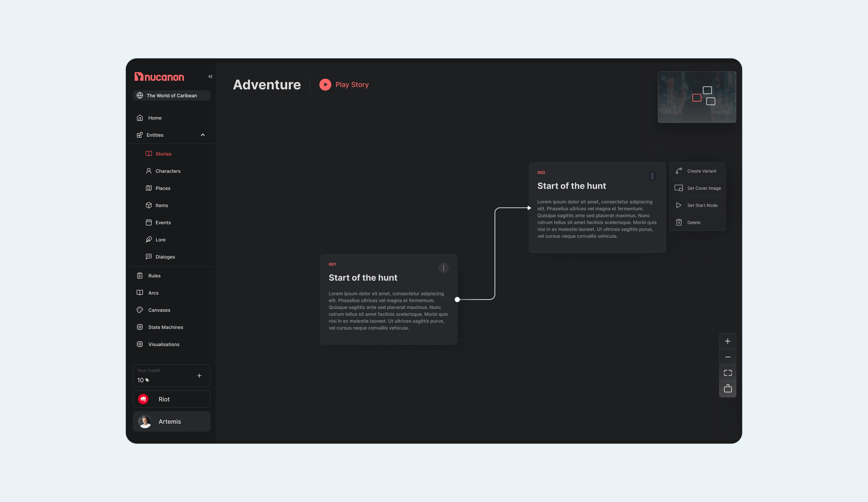Zoom out with the minus control
Viewport: 868px width, 502px height.
pyautogui.click(x=728, y=357)
